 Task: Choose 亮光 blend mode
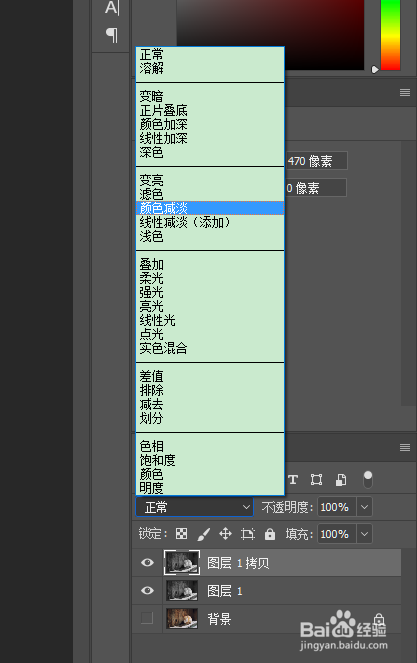pyautogui.click(x=210, y=306)
